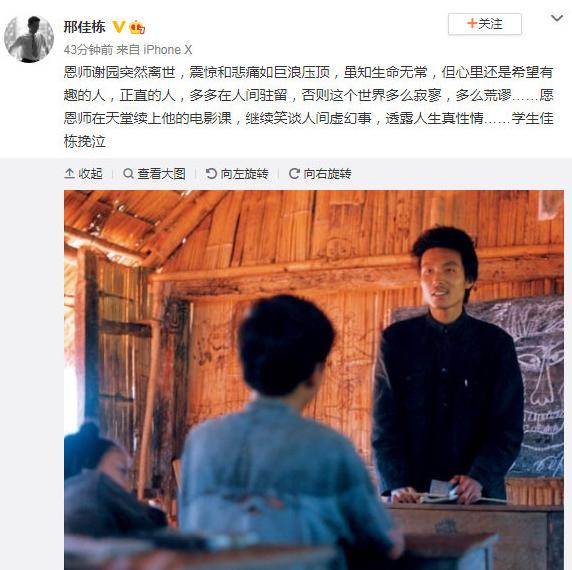Click the red plus icon in the follow button
Image resolution: width=572 pixels, height=570 pixels.
472,24
